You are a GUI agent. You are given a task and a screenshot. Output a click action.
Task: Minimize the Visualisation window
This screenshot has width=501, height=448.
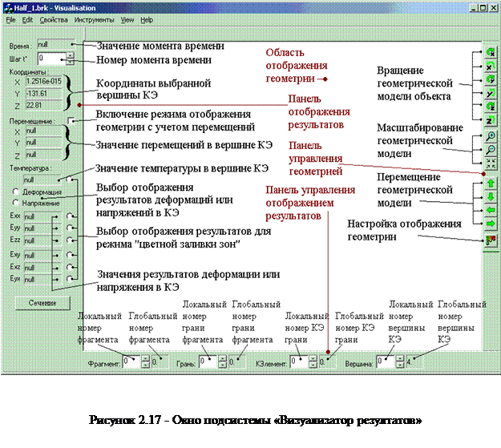tap(473, 8)
